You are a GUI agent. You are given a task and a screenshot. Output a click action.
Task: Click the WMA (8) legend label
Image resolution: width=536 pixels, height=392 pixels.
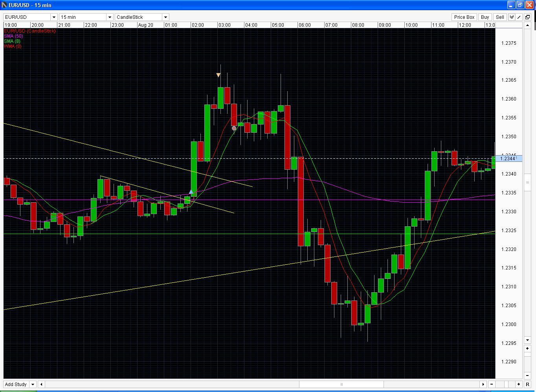tap(13, 46)
